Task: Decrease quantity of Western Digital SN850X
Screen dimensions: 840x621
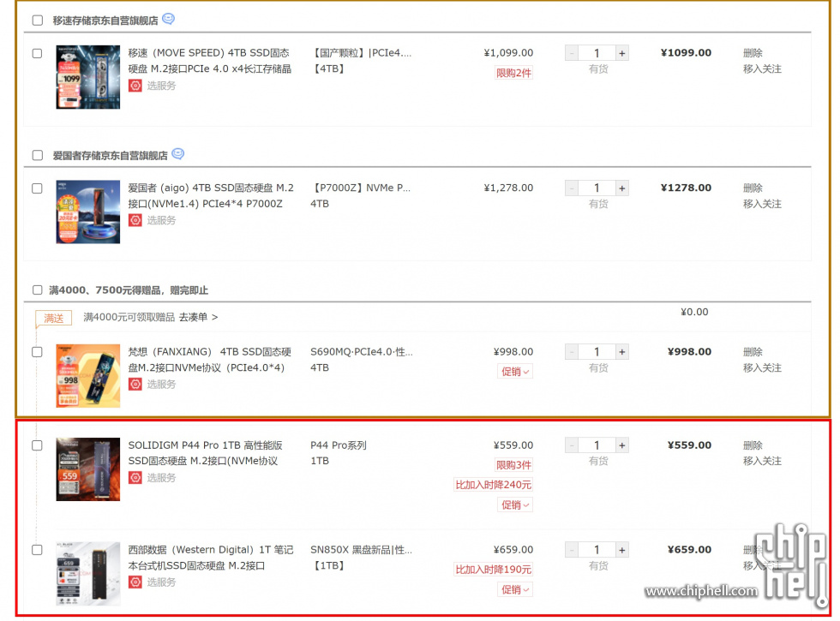Action: click(x=572, y=550)
